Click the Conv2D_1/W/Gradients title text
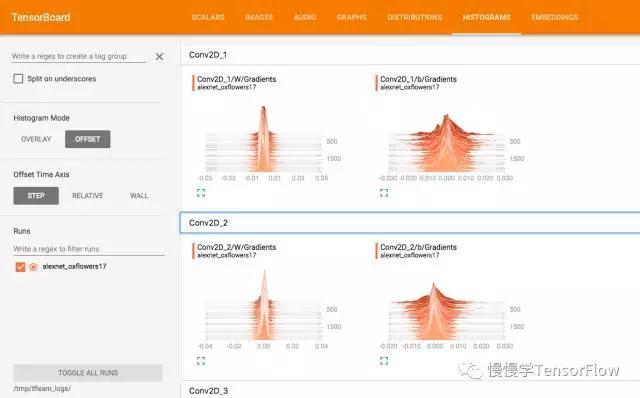Screen dimensions: 640x398 (236, 79)
